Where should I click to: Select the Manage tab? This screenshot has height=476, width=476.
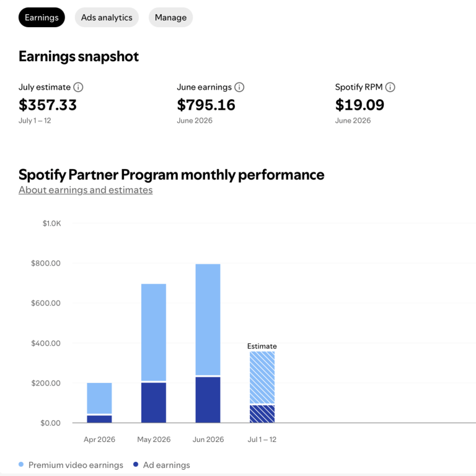click(170, 17)
